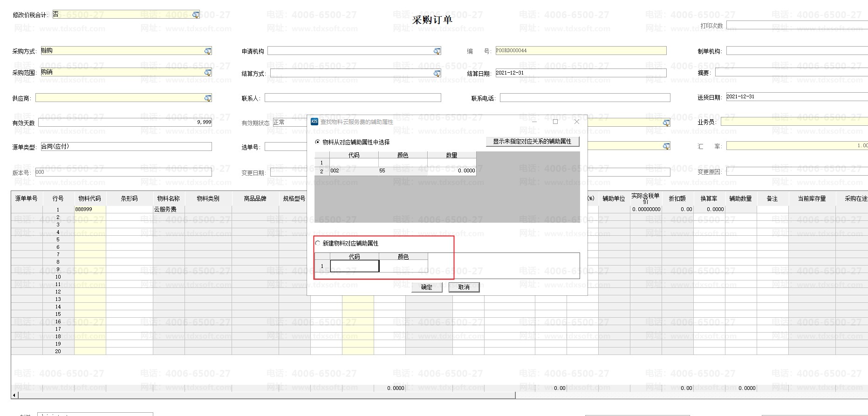Click the 供应商 field search icon
This screenshot has width=868, height=416.
[208, 98]
